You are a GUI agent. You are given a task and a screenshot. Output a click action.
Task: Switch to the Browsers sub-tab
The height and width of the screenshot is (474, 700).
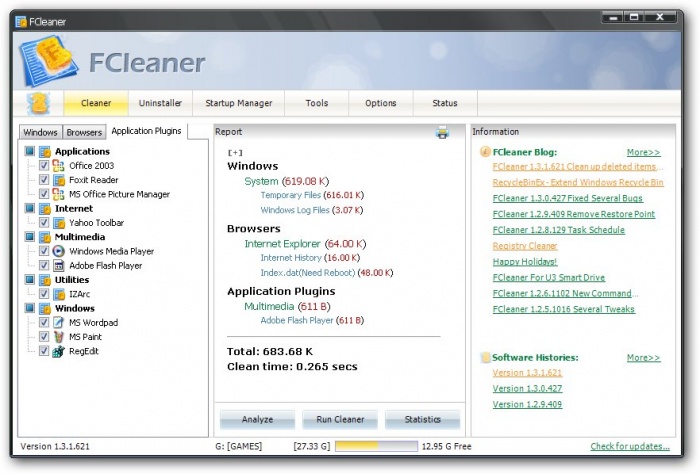[x=84, y=133]
